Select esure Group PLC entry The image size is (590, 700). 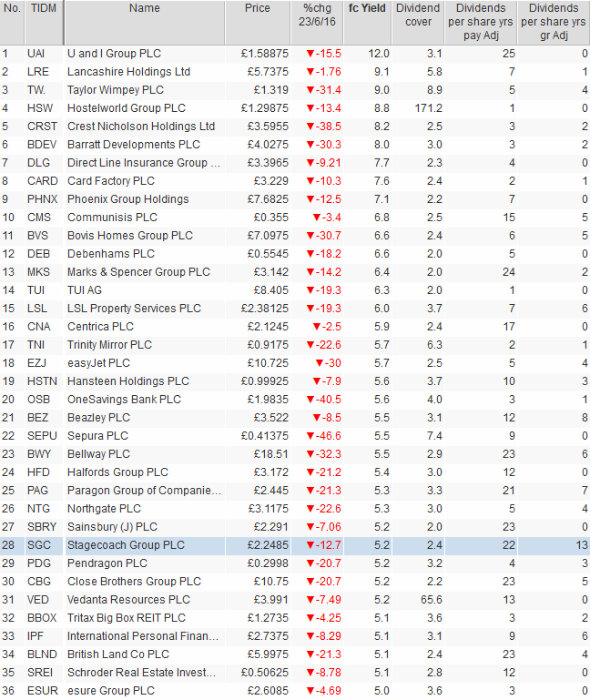pos(295,691)
